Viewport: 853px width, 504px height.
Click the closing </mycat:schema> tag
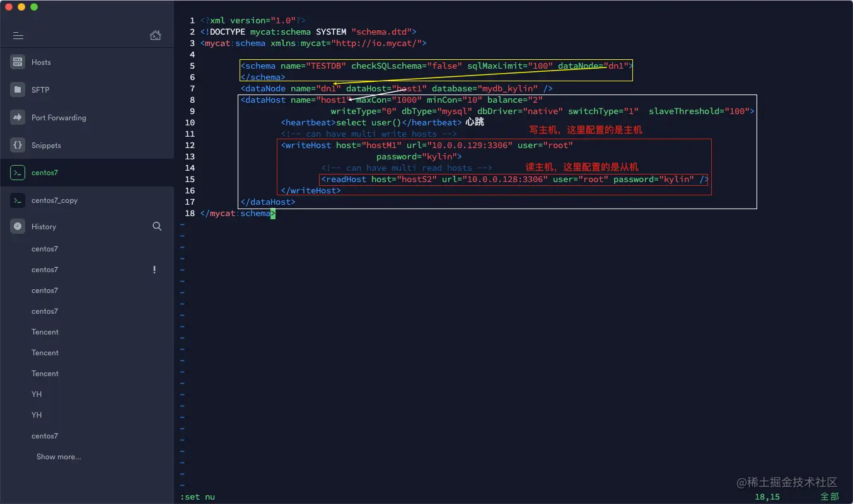pyautogui.click(x=238, y=214)
